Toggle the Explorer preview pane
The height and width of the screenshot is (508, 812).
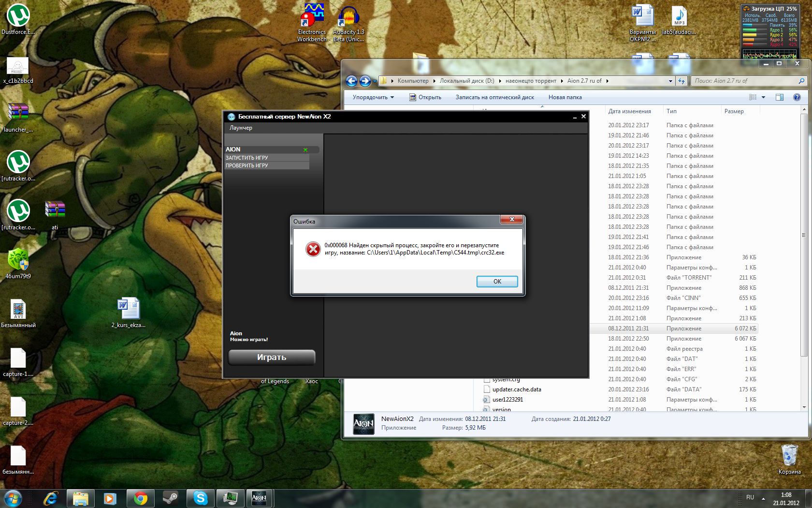coord(780,97)
